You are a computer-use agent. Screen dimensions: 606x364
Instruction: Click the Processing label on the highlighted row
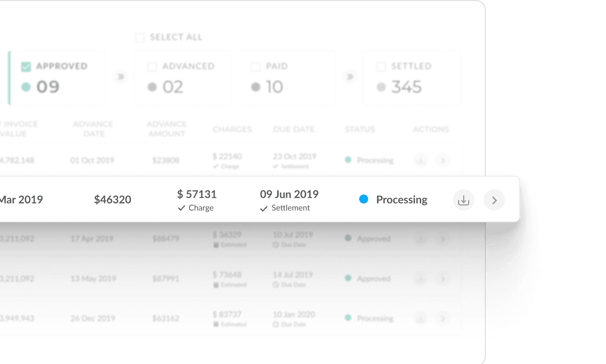coord(402,199)
